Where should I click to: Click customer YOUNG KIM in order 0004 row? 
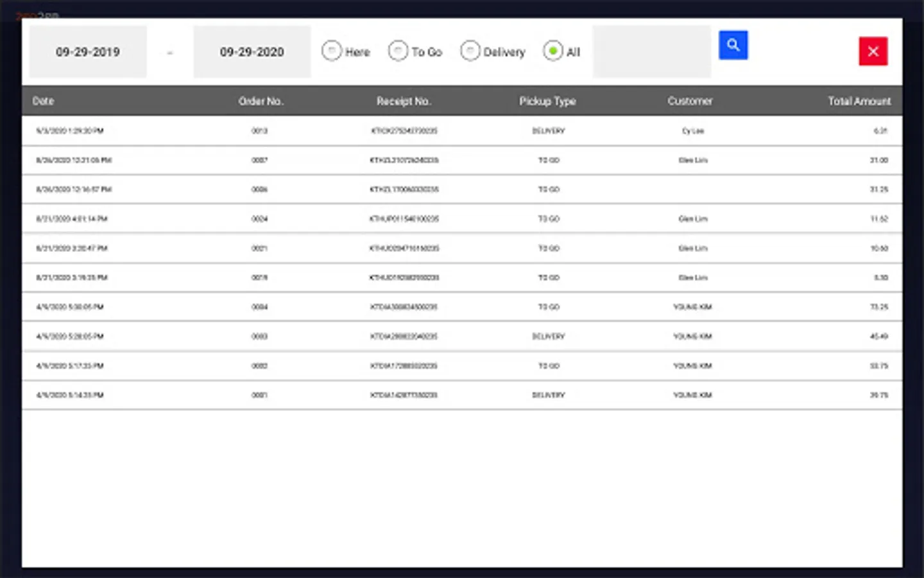pos(692,307)
